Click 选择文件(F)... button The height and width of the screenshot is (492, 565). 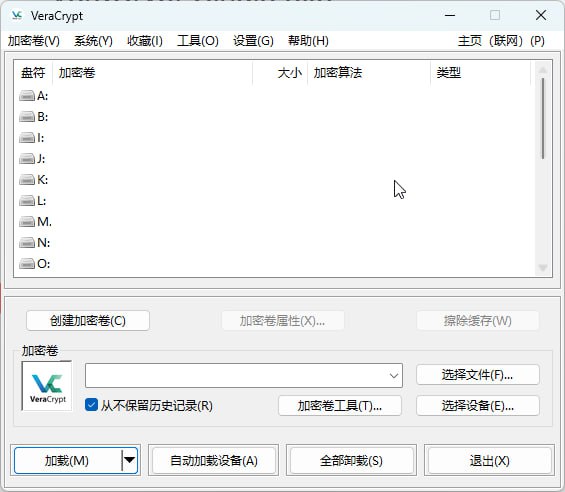click(478, 375)
